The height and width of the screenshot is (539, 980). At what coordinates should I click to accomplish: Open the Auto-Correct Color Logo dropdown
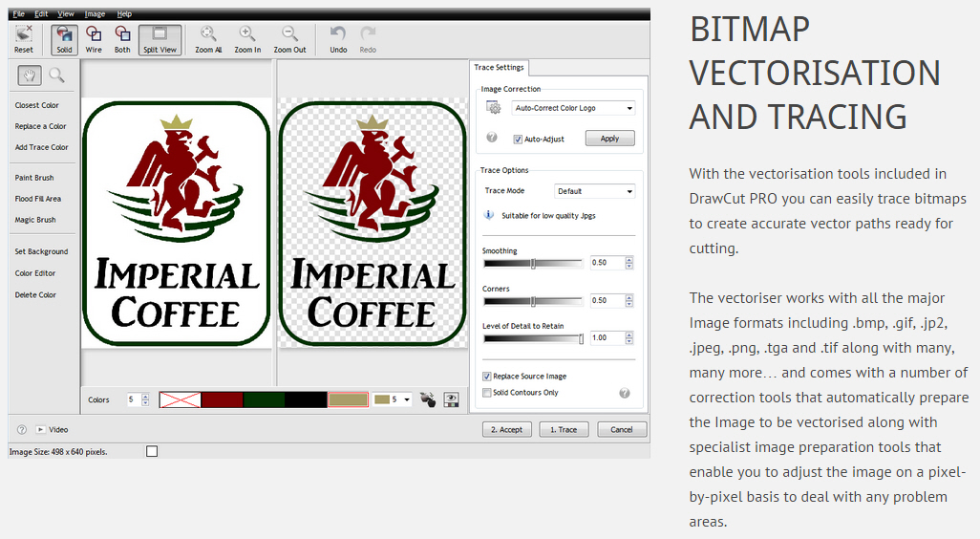point(574,108)
